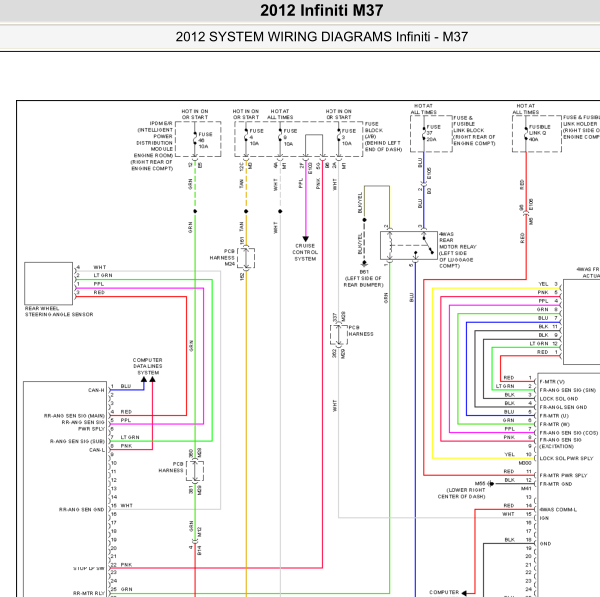Select the "FUSE 3 10A" label in fuse block
The image size is (600, 597).
pos(348,137)
